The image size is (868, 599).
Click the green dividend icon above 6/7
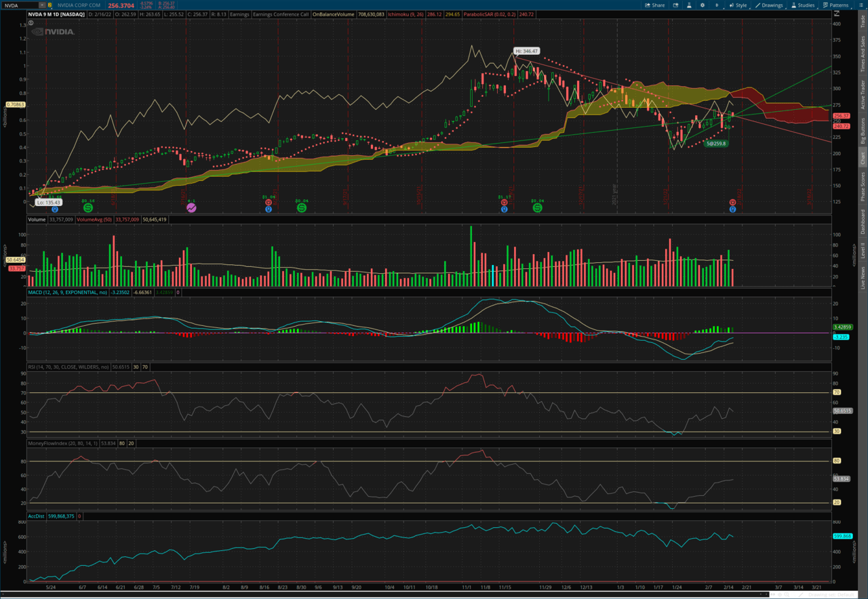point(88,209)
